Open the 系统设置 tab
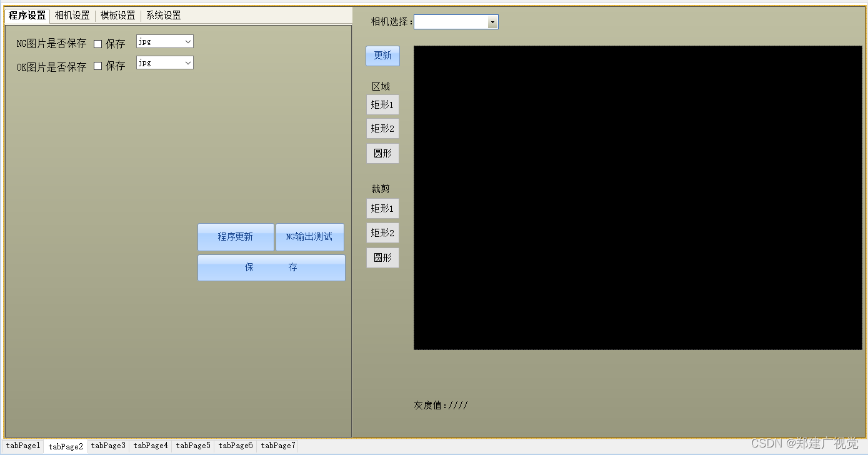Viewport: 868px width, 455px height. click(x=163, y=16)
